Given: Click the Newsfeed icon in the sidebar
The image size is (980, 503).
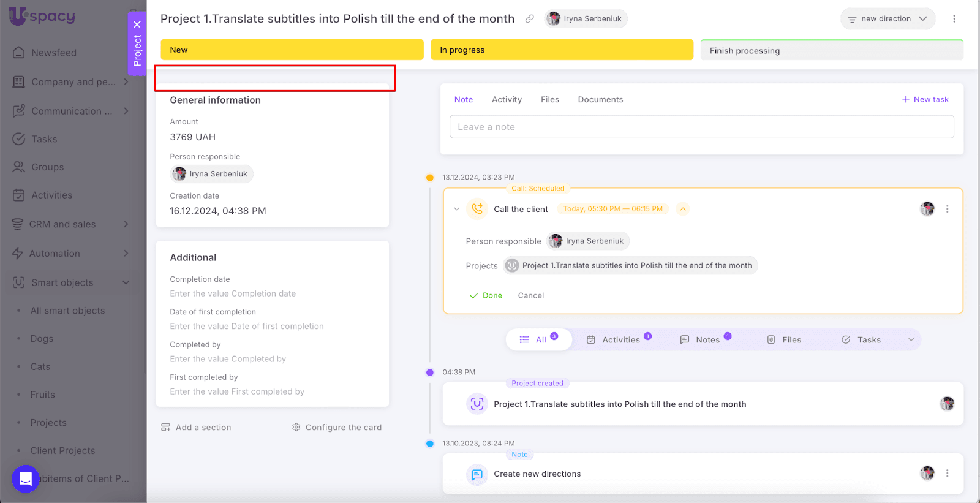Looking at the screenshot, I should point(19,53).
